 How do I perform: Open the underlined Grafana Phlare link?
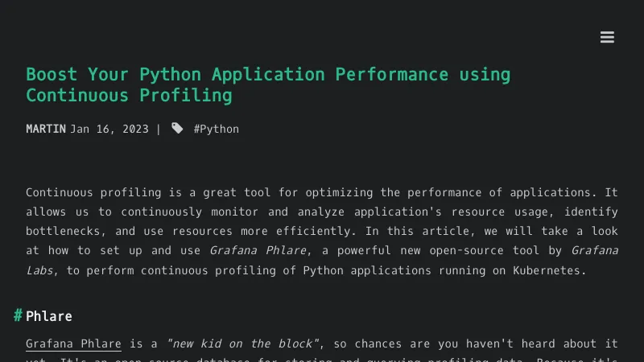[x=73, y=343]
